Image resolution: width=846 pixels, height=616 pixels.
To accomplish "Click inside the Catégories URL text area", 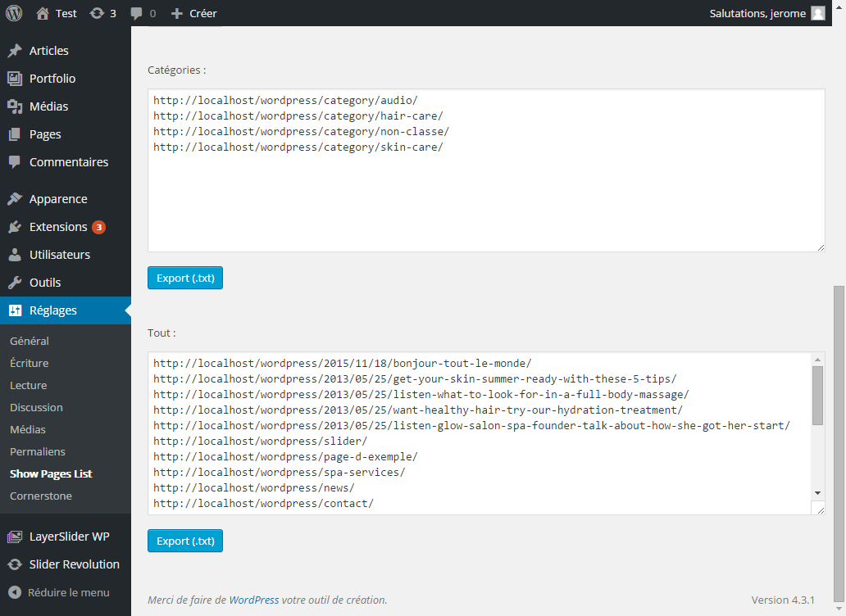I will [x=486, y=197].
